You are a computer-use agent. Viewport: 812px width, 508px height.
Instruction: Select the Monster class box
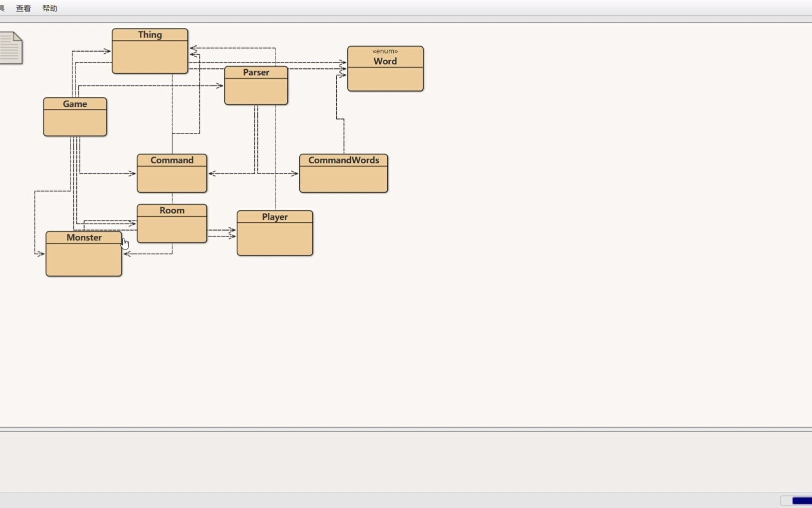coord(84,253)
